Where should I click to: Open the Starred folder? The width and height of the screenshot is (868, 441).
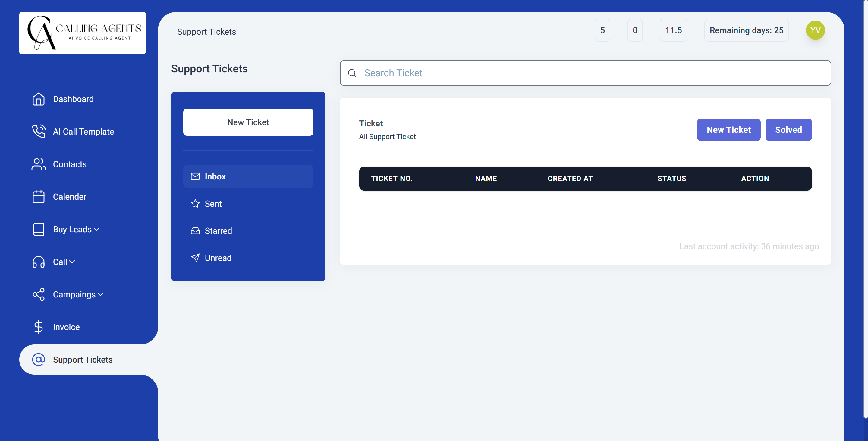click(x=218, y=231)
